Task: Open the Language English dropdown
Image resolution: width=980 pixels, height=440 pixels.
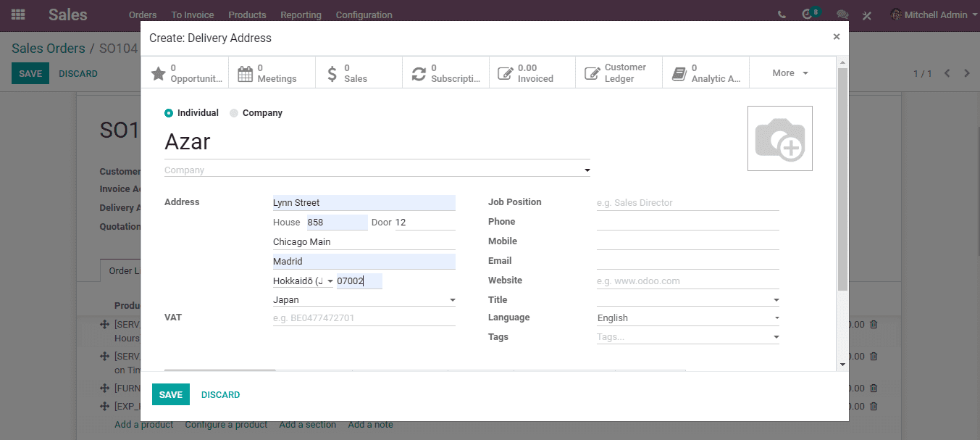Action: click(688, 317)
